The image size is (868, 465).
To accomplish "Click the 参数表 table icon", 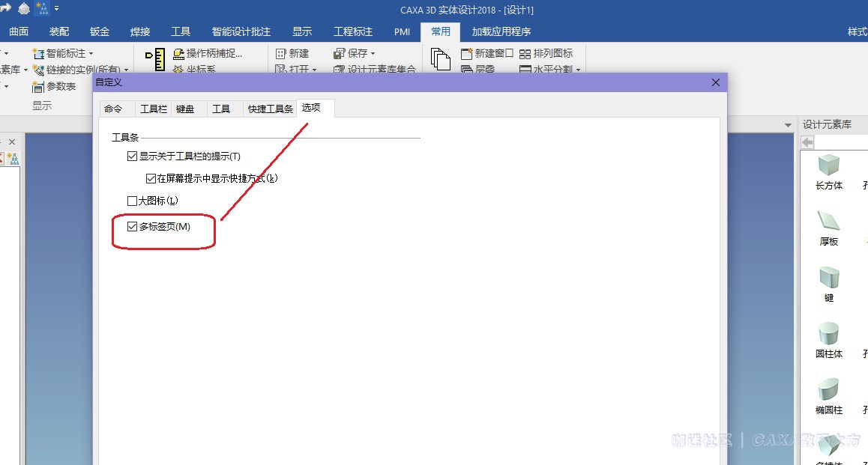I will pyautogui.click(x=37, y=87).
